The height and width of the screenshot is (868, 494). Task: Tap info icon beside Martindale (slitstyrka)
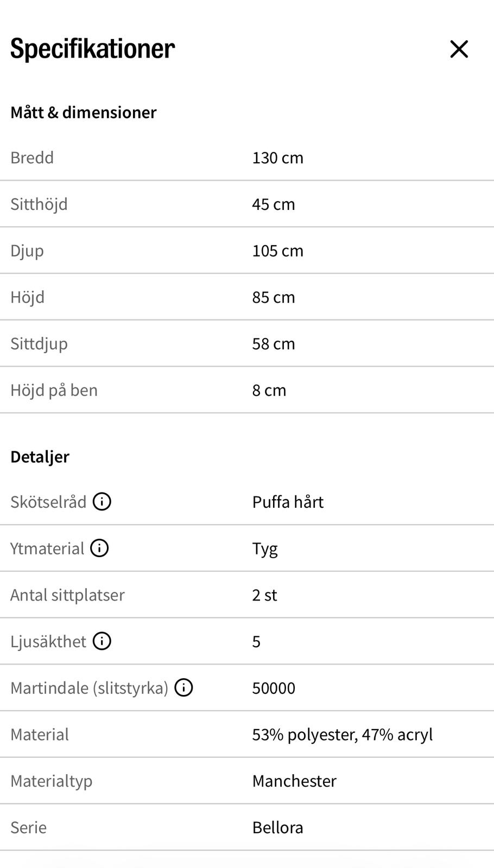(x=183, y=688)
